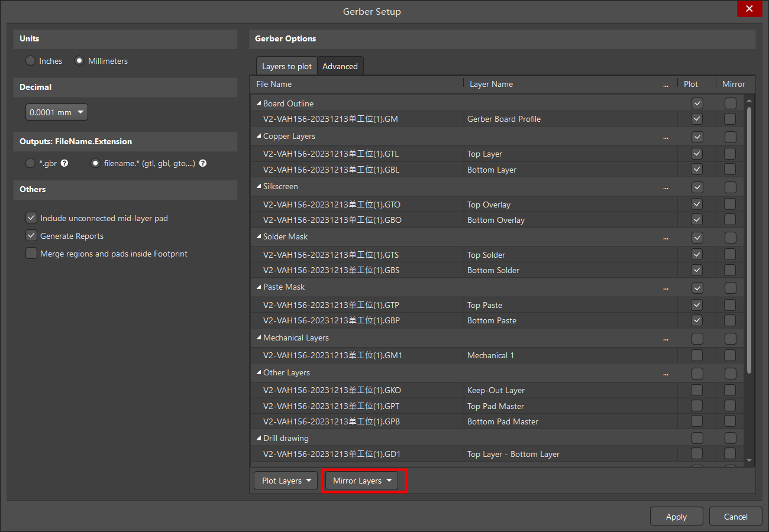Click the help icon beside filename.* option
The width and height of the screenshot is (769, 532).
(203, 163)
